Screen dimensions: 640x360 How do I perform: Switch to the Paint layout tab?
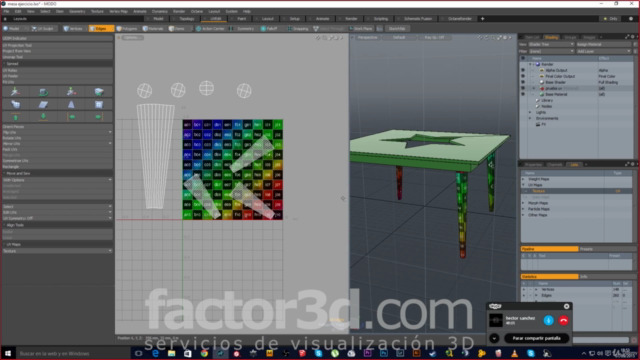pyautogui.click(x=241, y=19)
